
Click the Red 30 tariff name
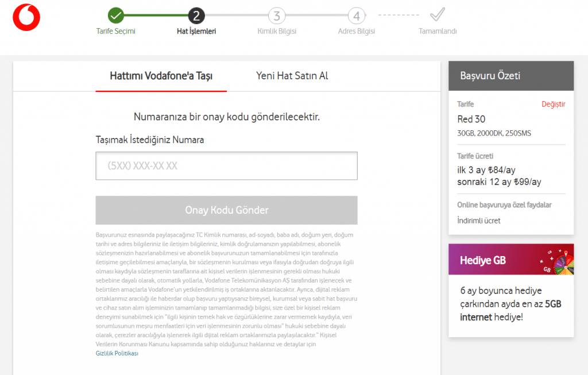coord(471,119)
